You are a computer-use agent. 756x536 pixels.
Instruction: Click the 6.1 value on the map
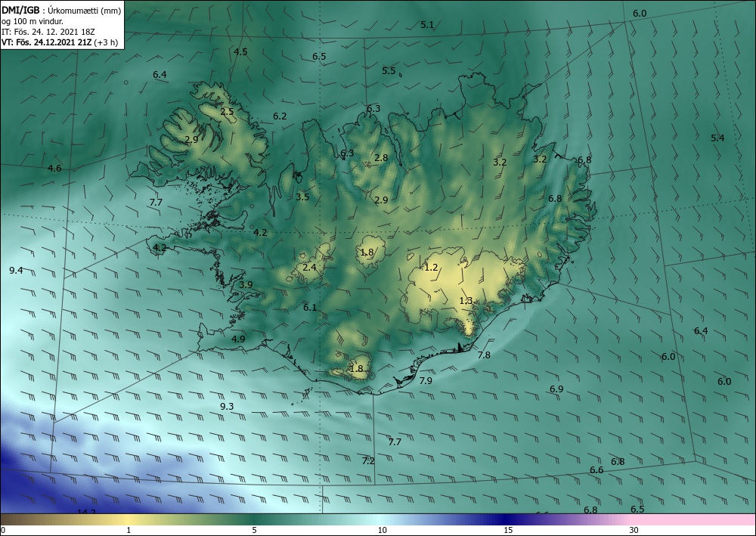(309, 308)
